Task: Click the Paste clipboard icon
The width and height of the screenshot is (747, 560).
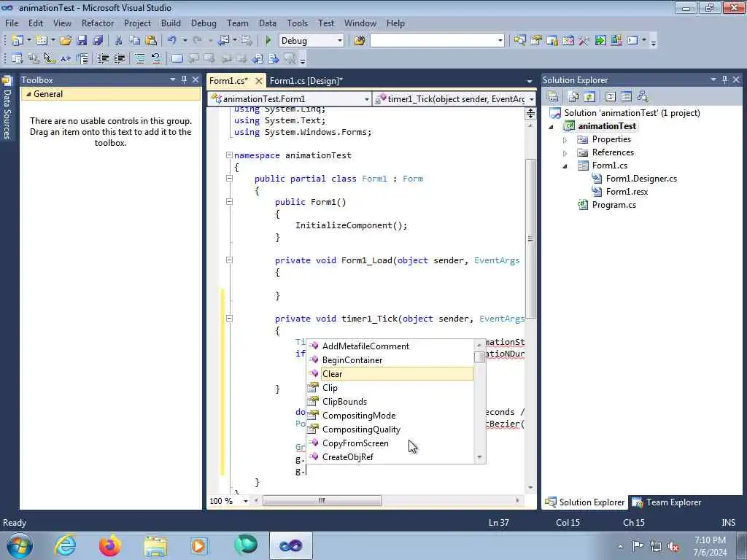Action: [x=150, y=41]
